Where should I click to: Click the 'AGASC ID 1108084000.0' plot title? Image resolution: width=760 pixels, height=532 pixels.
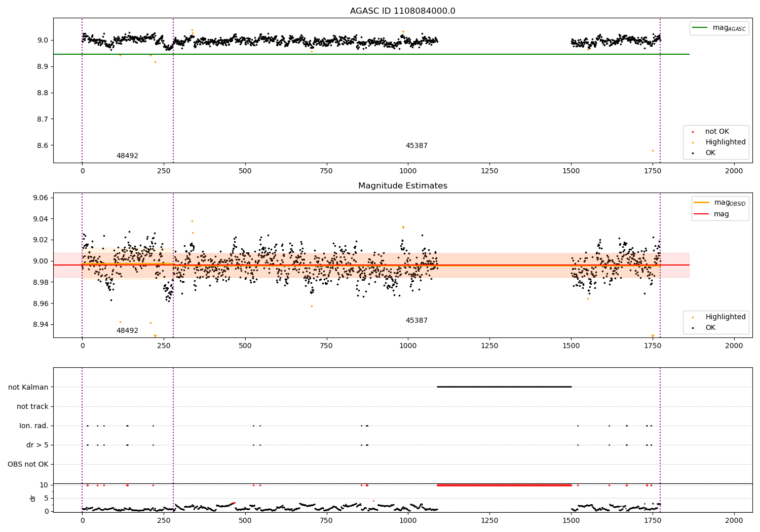click(x=402, y=11)
